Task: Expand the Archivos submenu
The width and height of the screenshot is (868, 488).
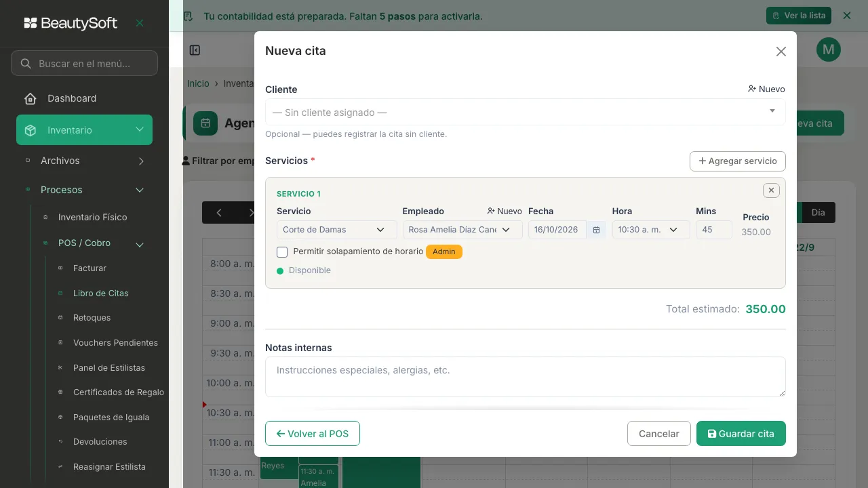Action: (141, 161)
